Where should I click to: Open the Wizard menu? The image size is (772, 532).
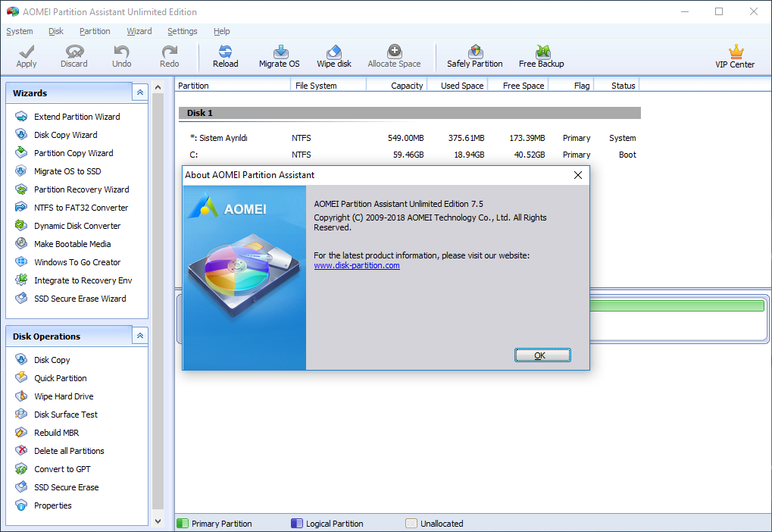[139, 31]
